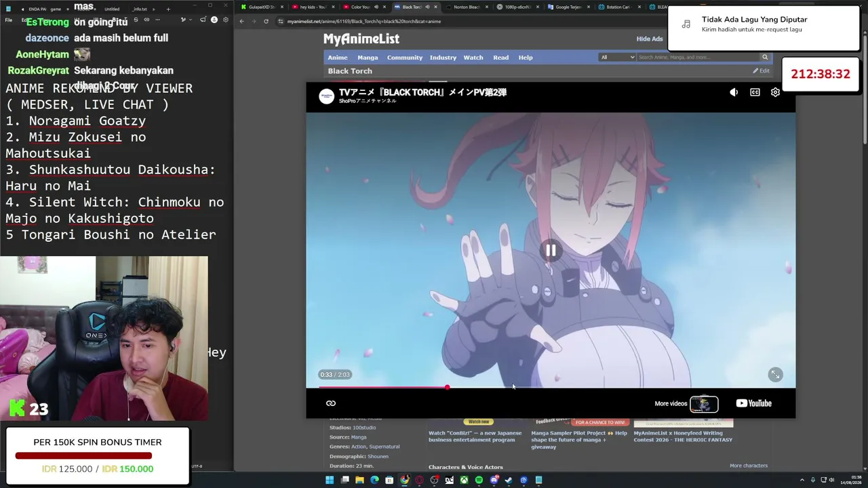The height and width of the screenshot is (488, 868).
Task: Open the Windows Start menu
Action: (x=330, y=481)
